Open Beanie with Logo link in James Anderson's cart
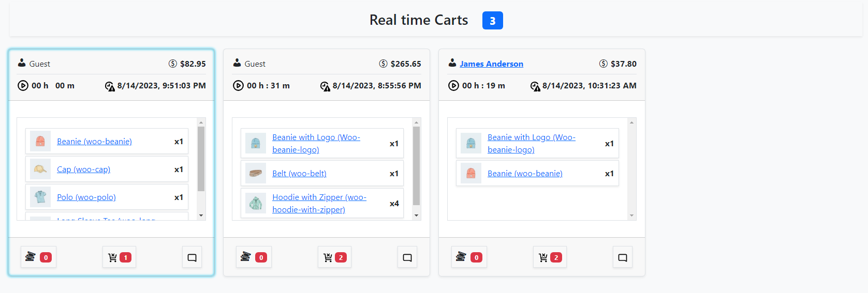 tap(532, 144)
